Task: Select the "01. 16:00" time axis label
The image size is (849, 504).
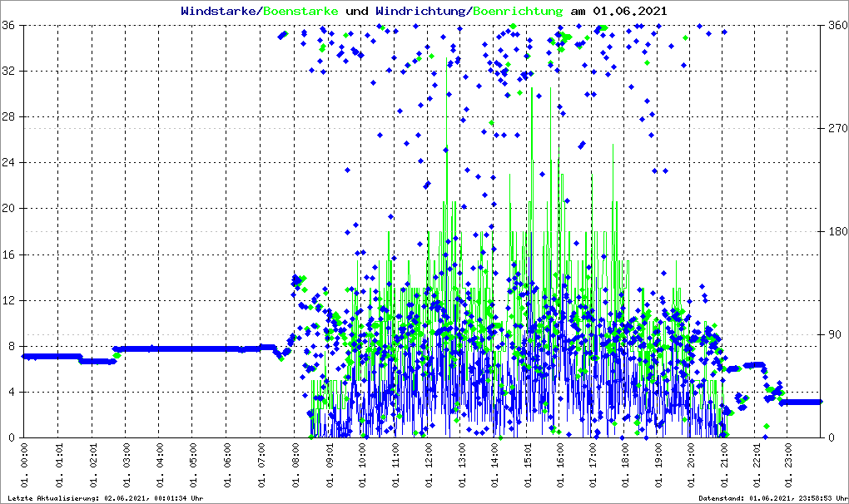Action: tap(560, 465)
